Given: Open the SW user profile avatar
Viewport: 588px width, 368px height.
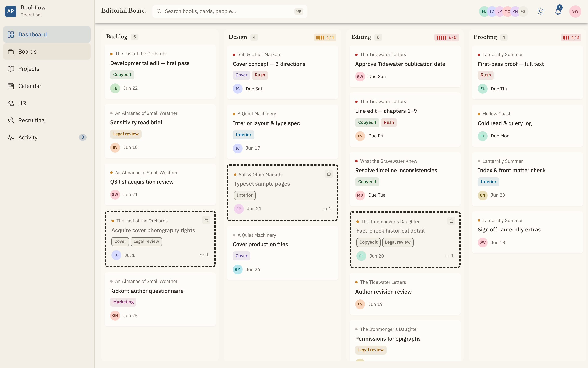Looking at the screenshot, I should (575, 11).
